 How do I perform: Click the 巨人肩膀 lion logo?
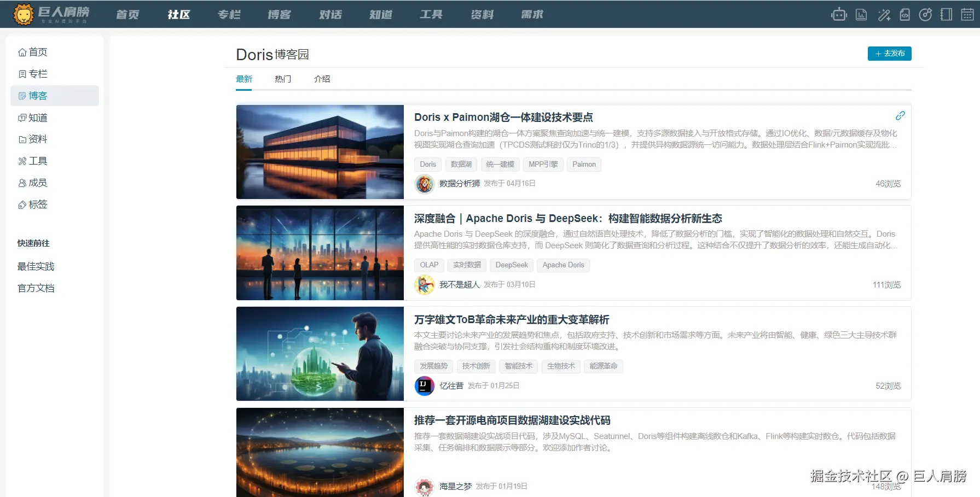coord(51,14)
